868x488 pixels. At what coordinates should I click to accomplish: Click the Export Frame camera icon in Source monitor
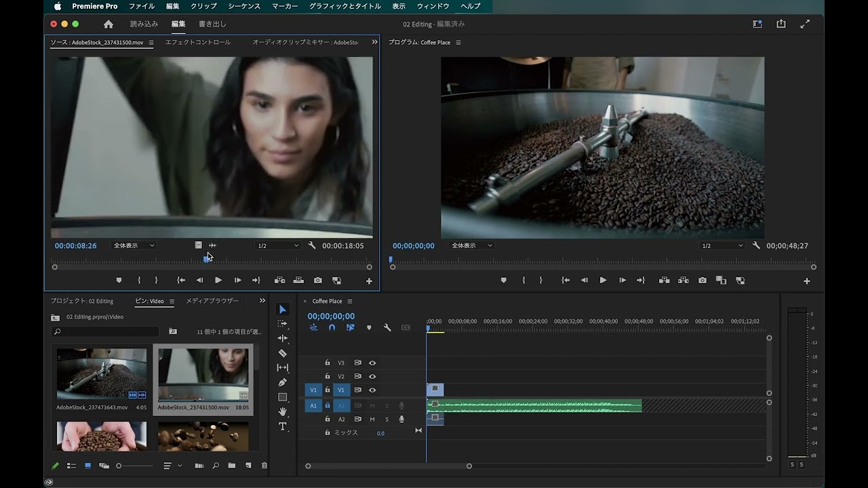[317, 281]
